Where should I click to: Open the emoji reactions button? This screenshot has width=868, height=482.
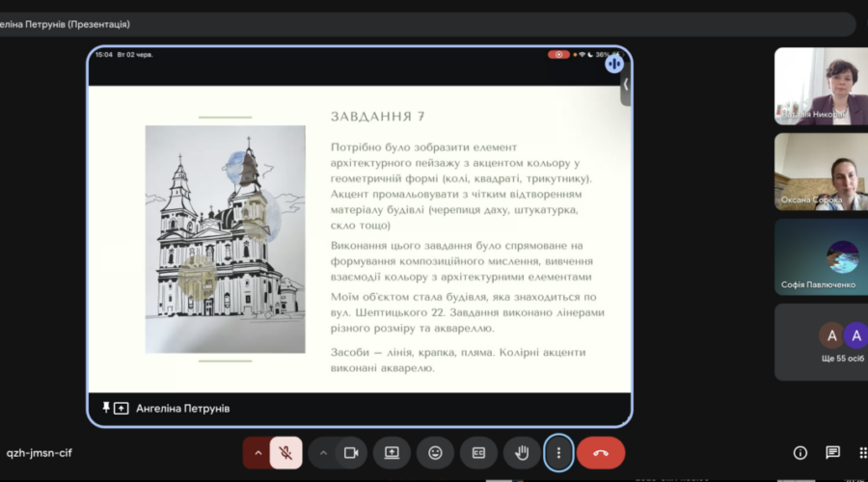(435, 453)
